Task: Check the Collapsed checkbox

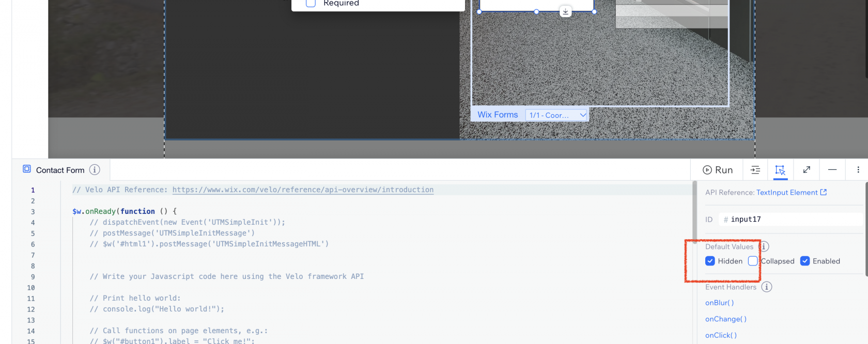Action: [x=753, y=261]
